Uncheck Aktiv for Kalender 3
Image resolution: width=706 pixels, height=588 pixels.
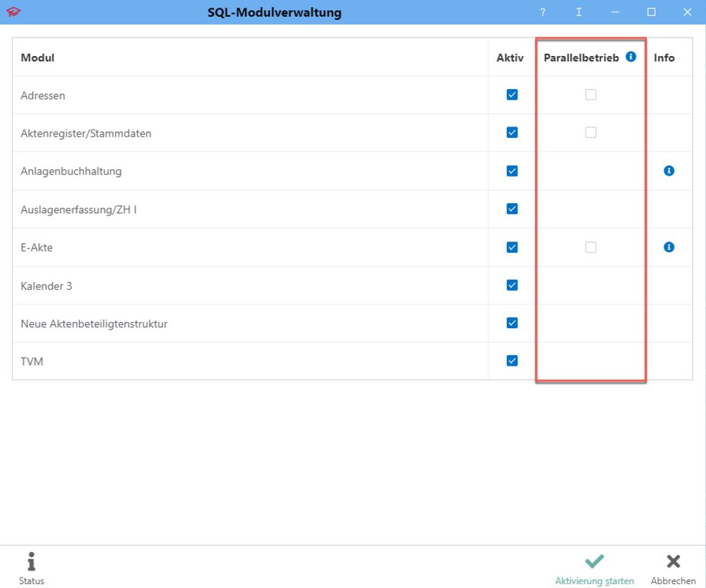(x=512, y=285)
